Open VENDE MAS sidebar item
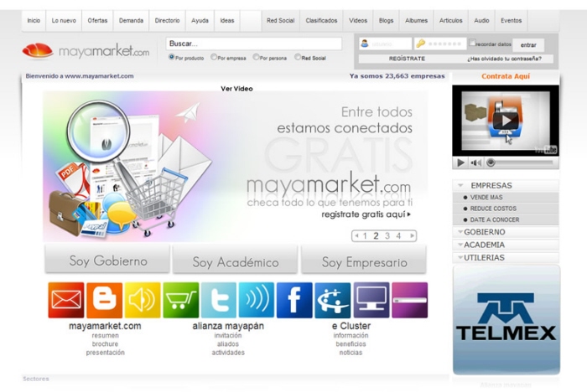The width and height of the screenshot is (587, 392). 486,197
